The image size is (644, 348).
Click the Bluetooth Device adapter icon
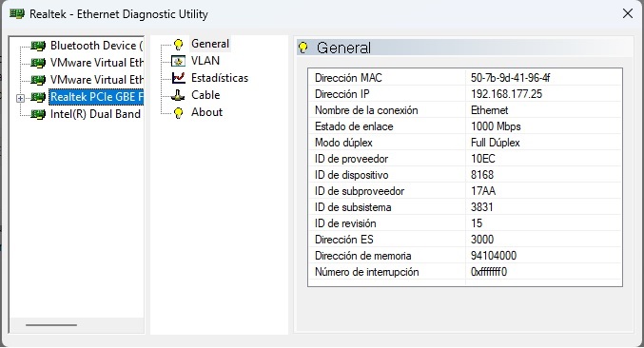click(38, 46)
